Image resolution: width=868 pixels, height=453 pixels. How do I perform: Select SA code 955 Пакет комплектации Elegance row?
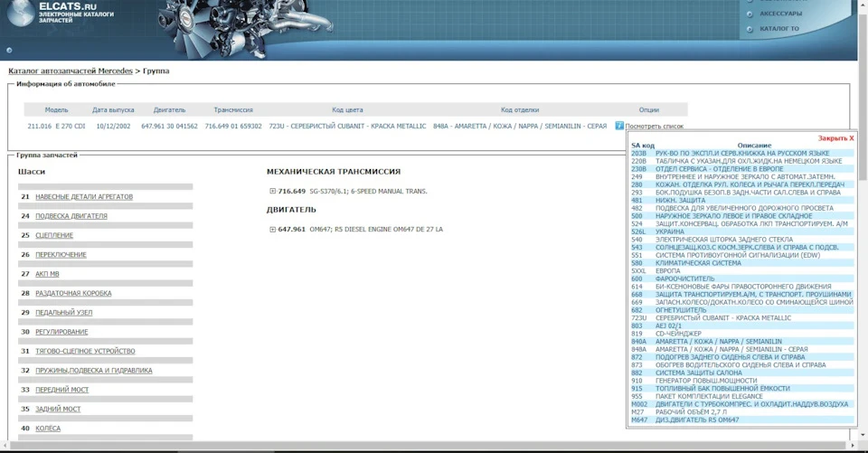click(x=742, y=397)
